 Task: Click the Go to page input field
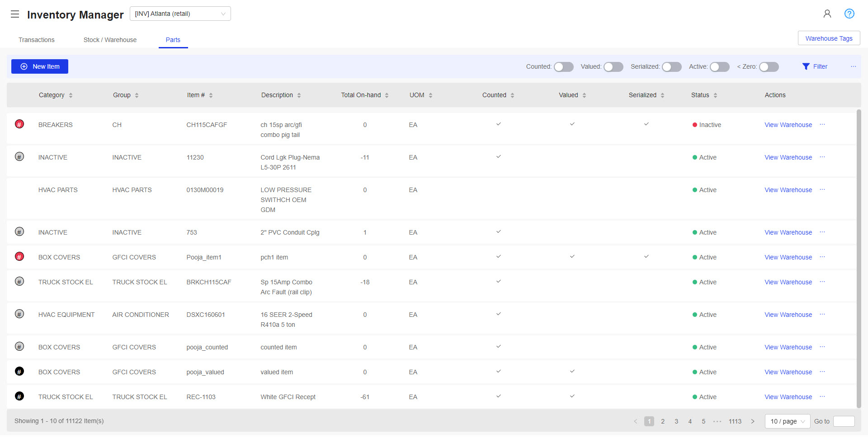[844, 421]
